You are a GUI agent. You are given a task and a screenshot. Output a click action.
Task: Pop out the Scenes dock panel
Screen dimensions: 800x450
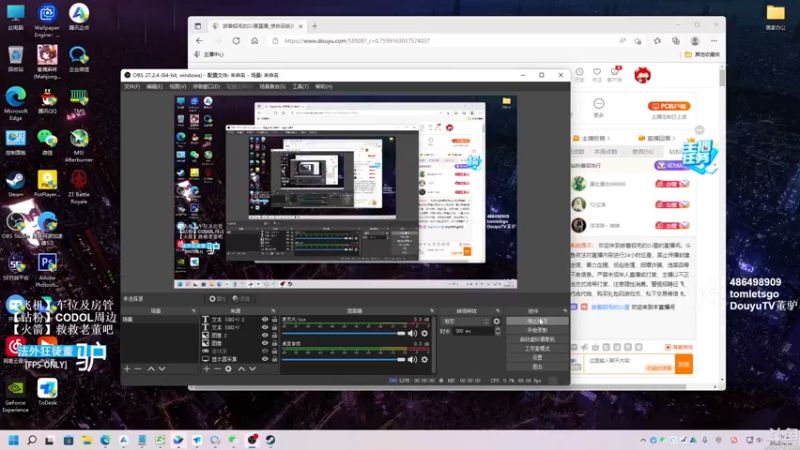click(193, 311)
